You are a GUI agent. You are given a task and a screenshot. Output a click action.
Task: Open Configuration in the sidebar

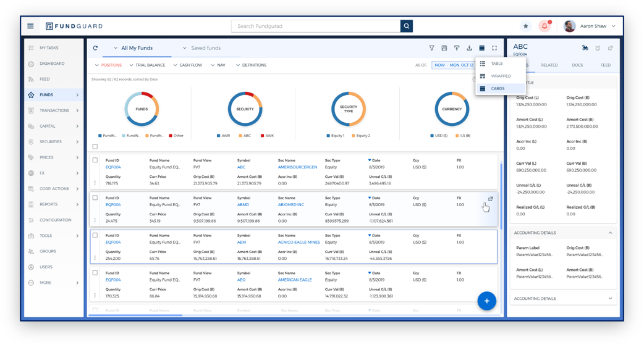point(55,220)
